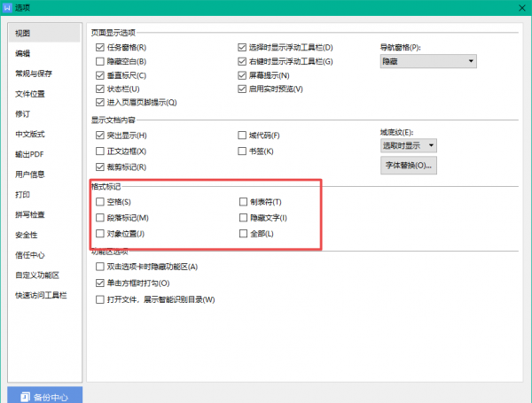532x403 pixels.
Task: Open the 修订 category
Action: click(x=23, y=114)
